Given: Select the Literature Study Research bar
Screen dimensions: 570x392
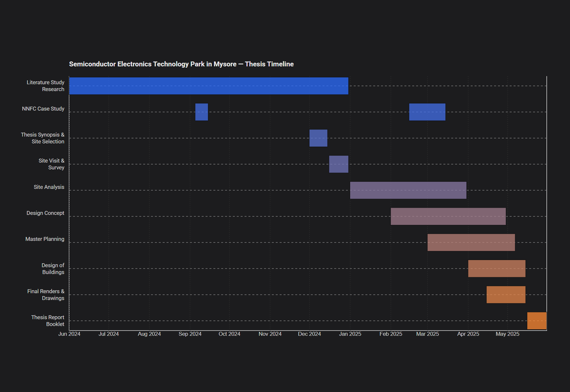Looking at the screenshot, I should 209,86.
